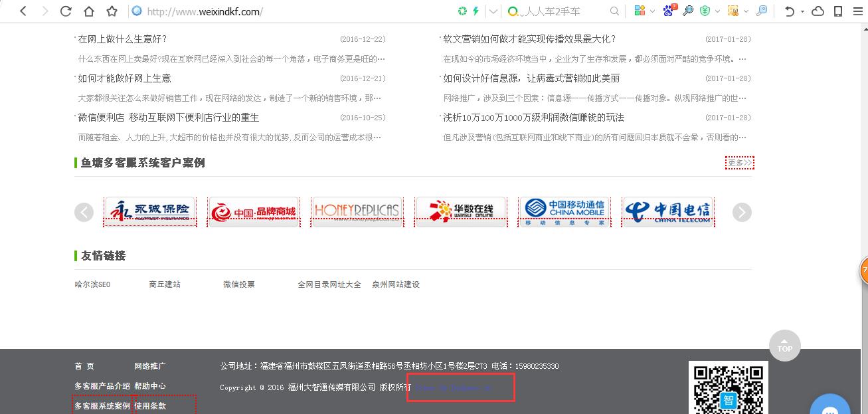
Task: Visit friend link 商丘建站
Action: click(x=165, y=284)
